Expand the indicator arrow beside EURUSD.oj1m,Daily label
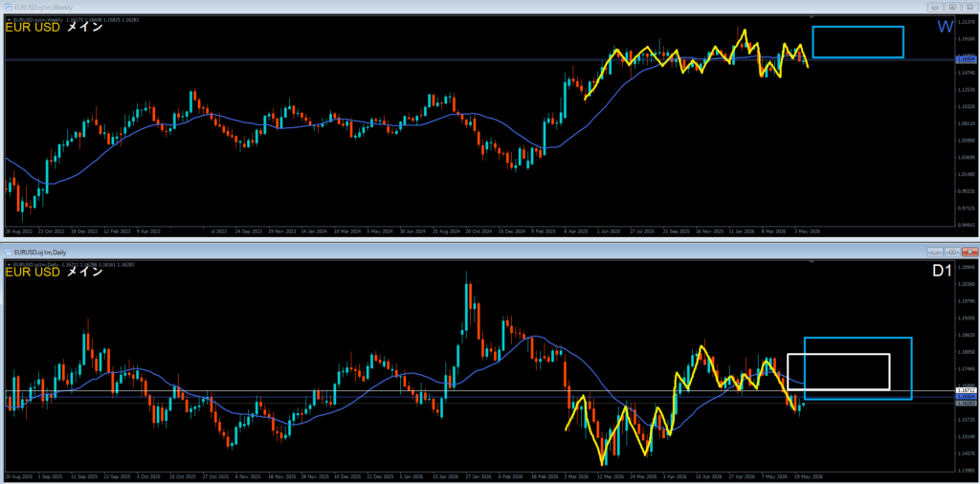The height and width of the screenshot is (484, 980). tap(8, 265)
